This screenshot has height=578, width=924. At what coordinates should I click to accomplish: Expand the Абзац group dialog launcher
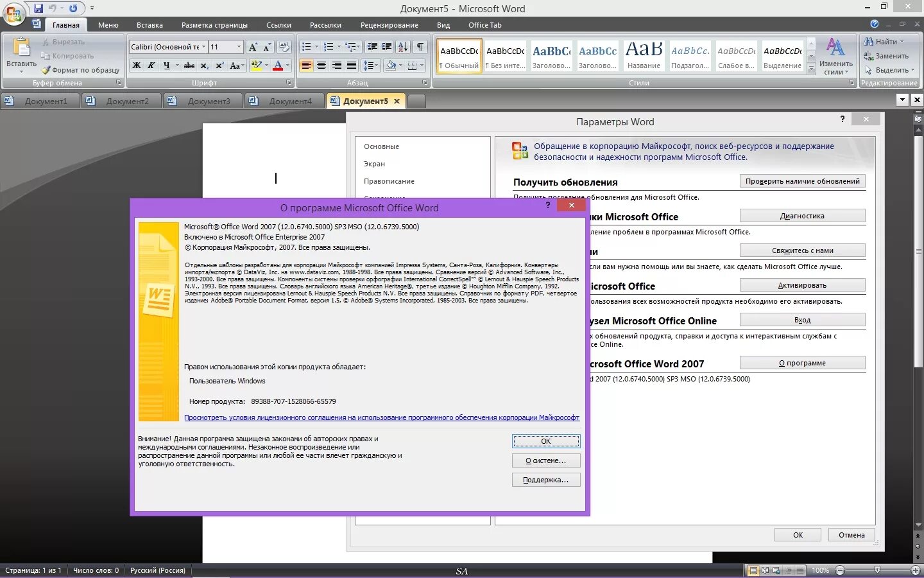425,83
